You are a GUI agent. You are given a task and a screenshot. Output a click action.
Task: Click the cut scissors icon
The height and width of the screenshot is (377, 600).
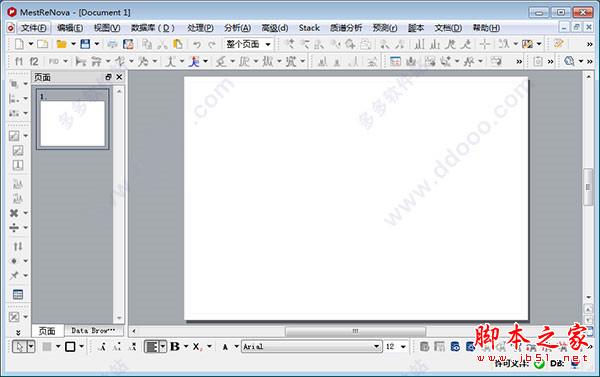(x=163, y=44)
